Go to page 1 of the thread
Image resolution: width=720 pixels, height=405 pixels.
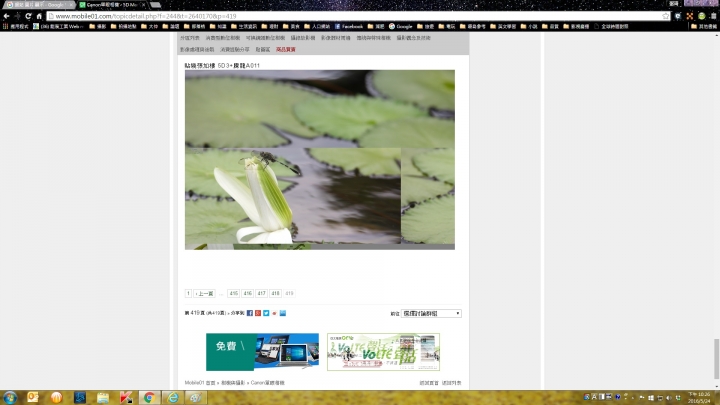188,293
